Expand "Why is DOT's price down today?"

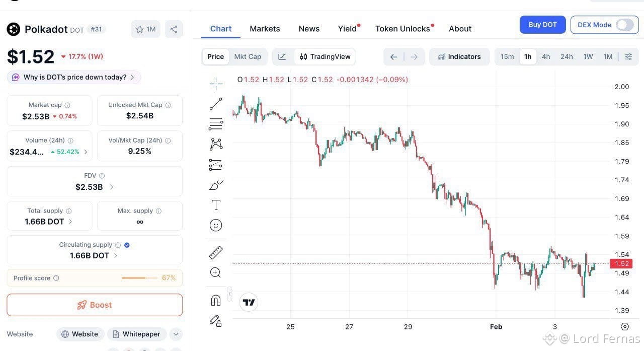pyautogui.click(x=74, y=77)
